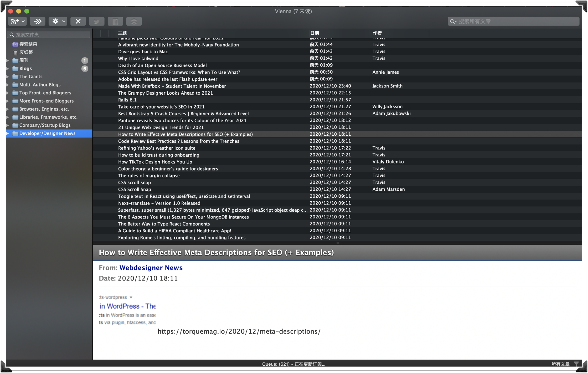Open the article title heading in preview
This screenshot has width=588, height=373.
pyautogui.click(x=216, y=252)
